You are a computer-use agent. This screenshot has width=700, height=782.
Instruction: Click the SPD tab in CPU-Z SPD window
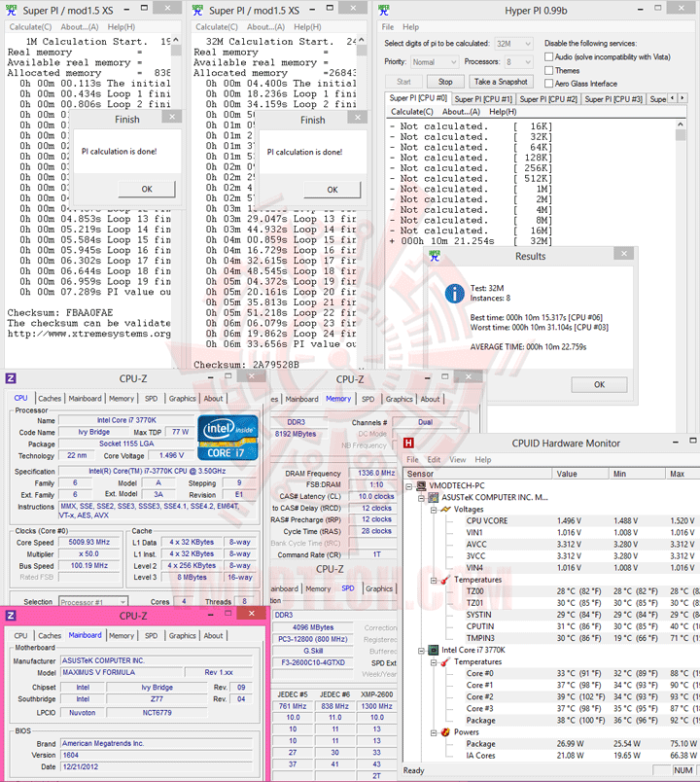(x=348, y=588)
